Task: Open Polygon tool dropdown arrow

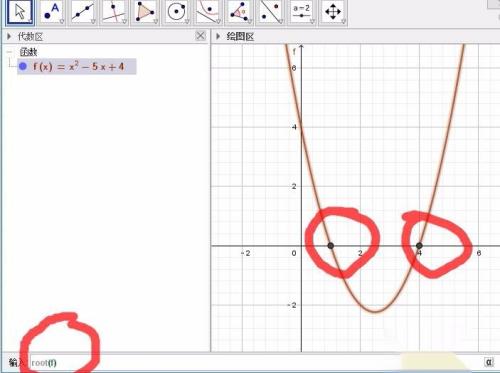Action: pyautogui.click(x=156, y=21)
